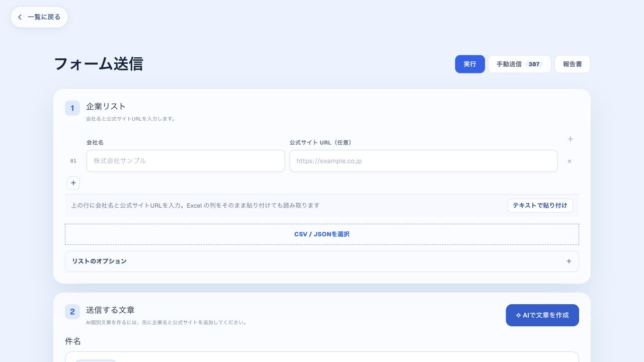Open the 報告書 tab

coord(573,64)
